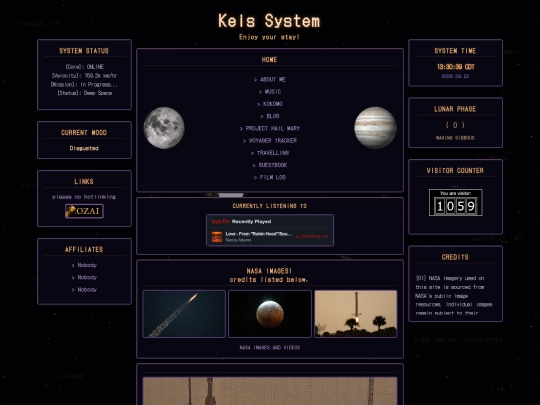The height and width of the screenshot is (405, 540).
Task: Click the full moon image
Action: 164,128
